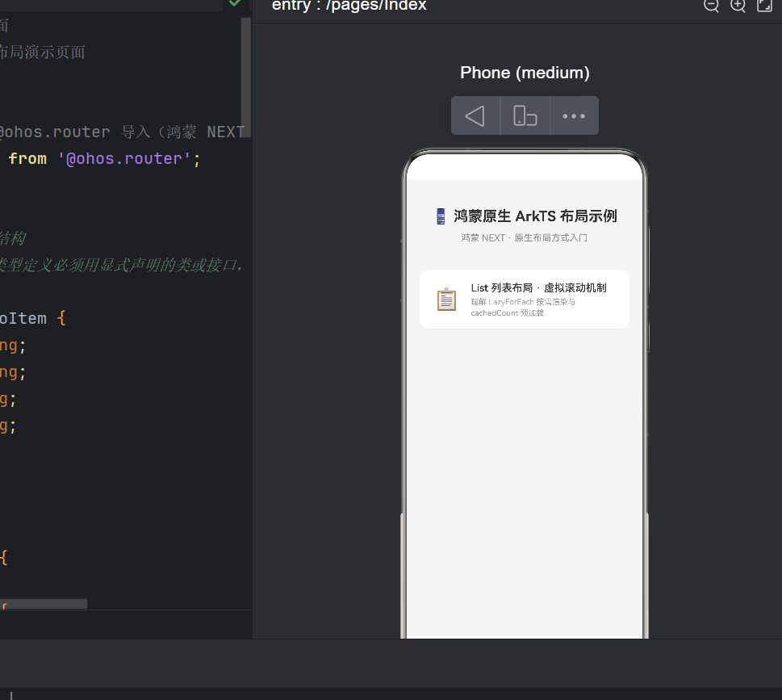Click the clipboard icon on the List card
The image size is (782, 700).
[x=446, y=300]
